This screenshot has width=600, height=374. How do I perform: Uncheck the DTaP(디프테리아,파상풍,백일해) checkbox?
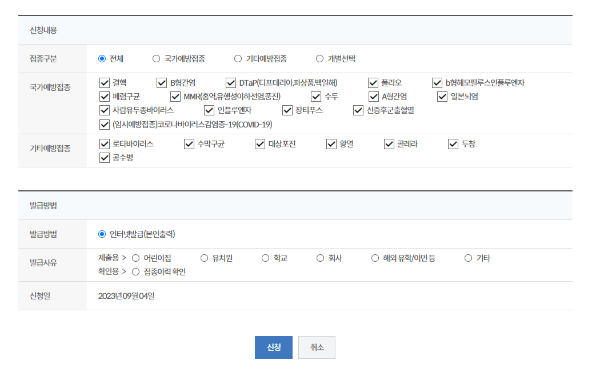click(231, 83)
